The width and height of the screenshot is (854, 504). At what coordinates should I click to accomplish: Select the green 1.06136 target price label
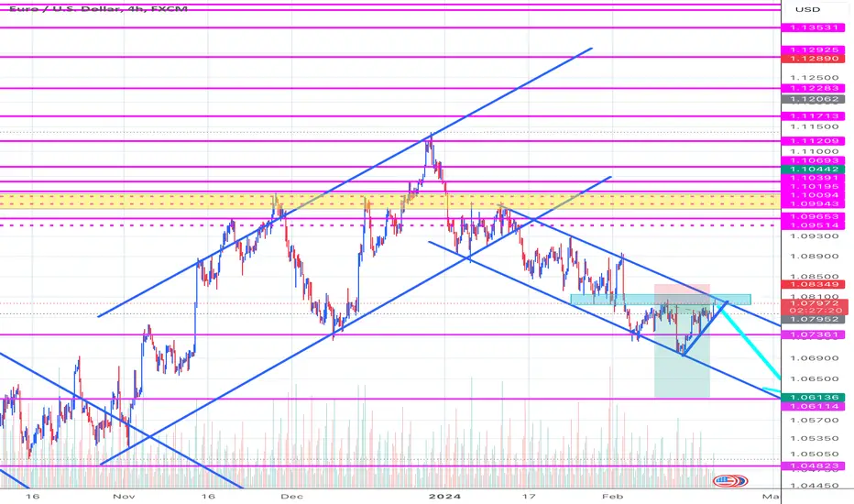[813, 397]
